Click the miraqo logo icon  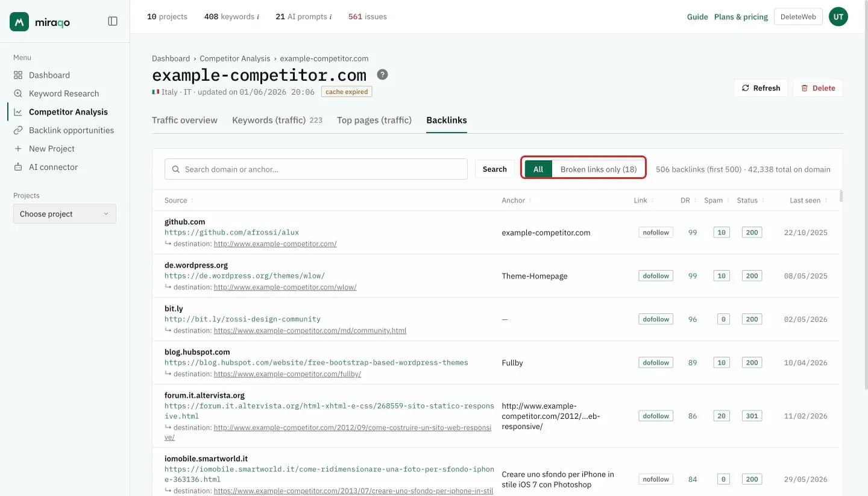[x=19, y=22]
